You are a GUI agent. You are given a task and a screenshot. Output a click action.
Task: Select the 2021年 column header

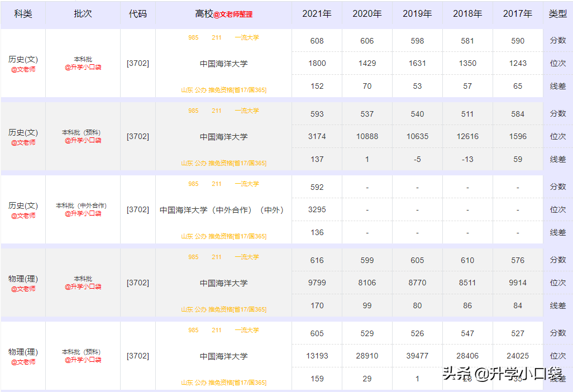coord(317,14)
